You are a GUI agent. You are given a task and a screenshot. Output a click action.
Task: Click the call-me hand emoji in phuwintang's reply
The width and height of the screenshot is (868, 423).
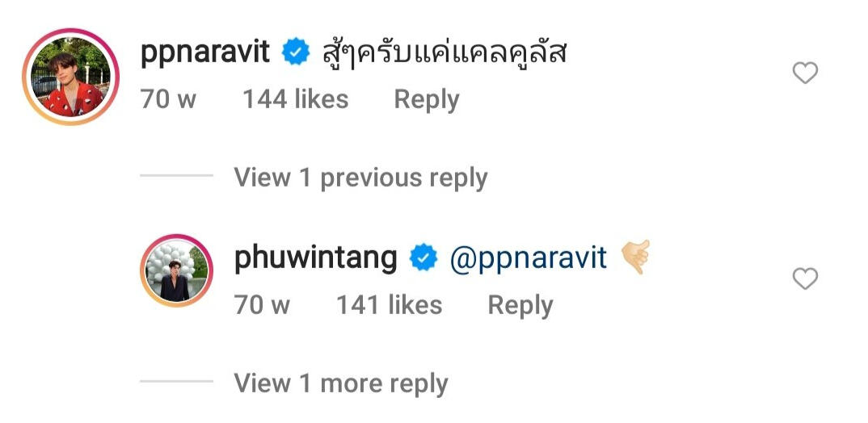click(635, 257)
